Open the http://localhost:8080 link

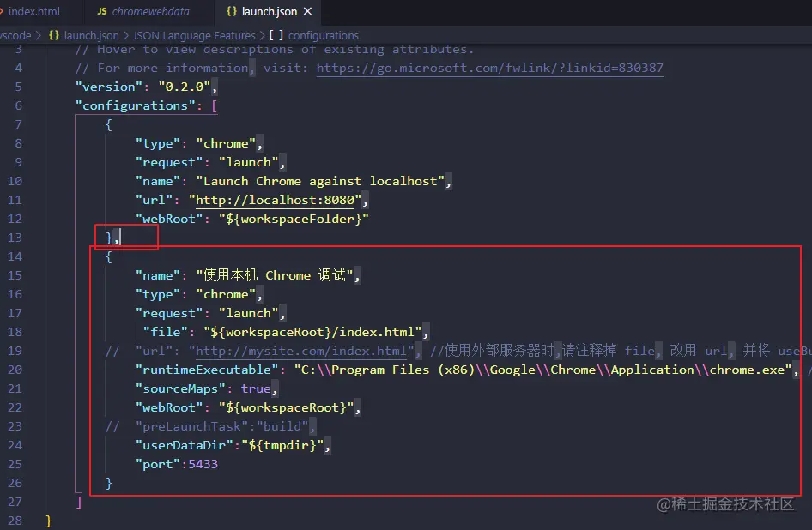(275, 200)
